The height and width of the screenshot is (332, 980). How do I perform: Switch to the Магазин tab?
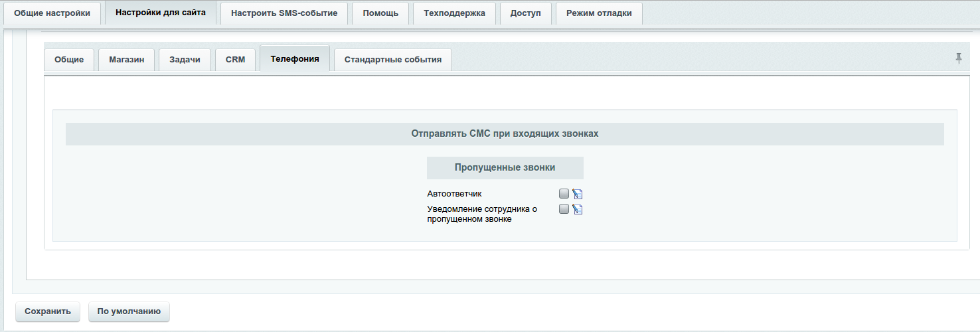(126, 60)
